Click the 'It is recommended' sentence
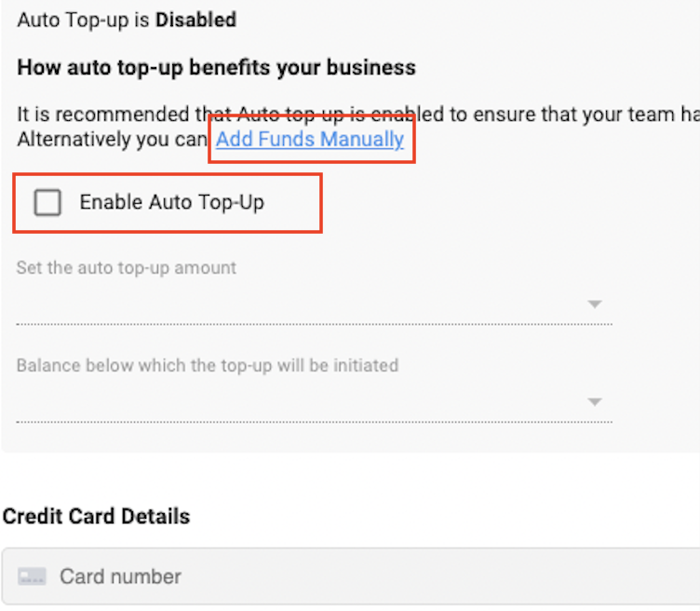This screenshot has height=611, width=700. (358, 115)
